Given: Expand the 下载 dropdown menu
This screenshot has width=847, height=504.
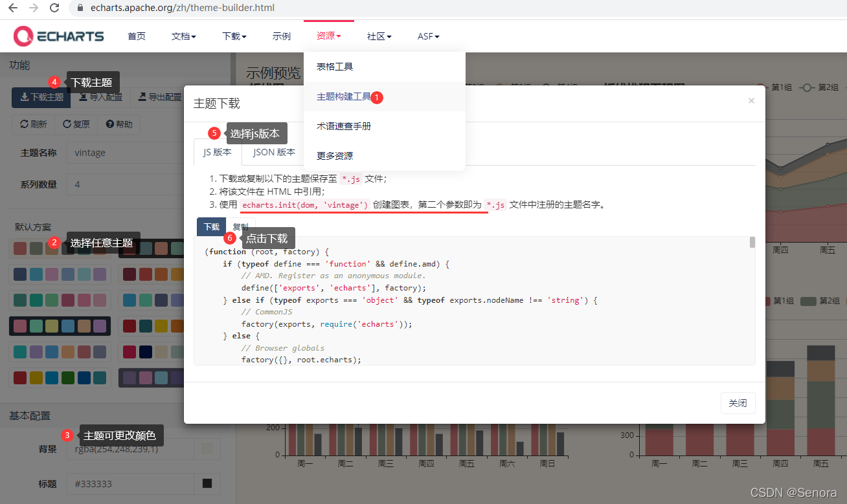Looking at the screenshot, I should (x=234, y=36).
